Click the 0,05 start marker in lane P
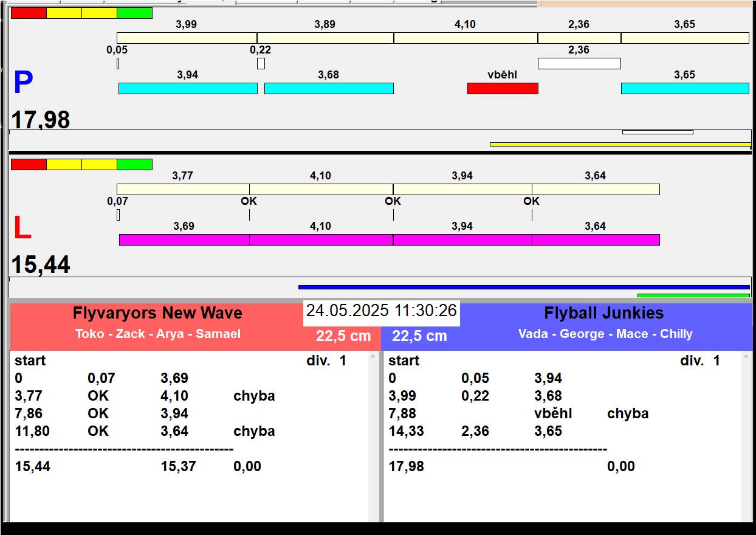The height and width of the screenshot is (535, 756). pyautogui.click(x=117, y=63)
